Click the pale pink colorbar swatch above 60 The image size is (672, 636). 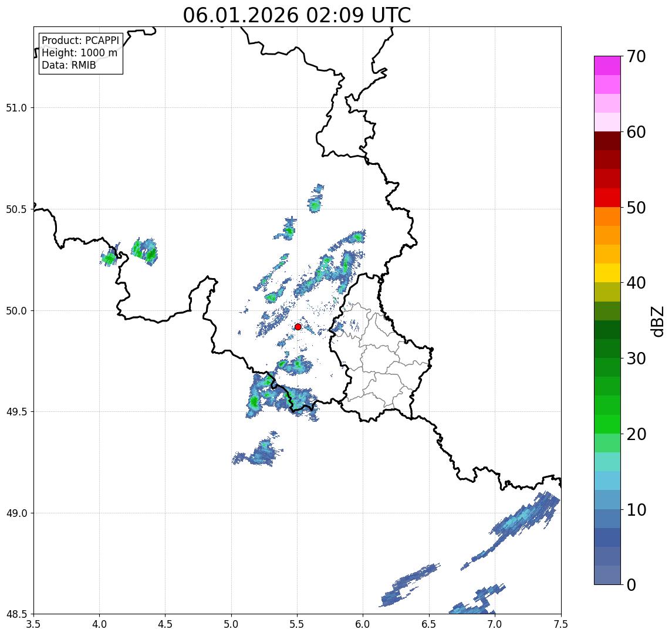click(607, 122)
